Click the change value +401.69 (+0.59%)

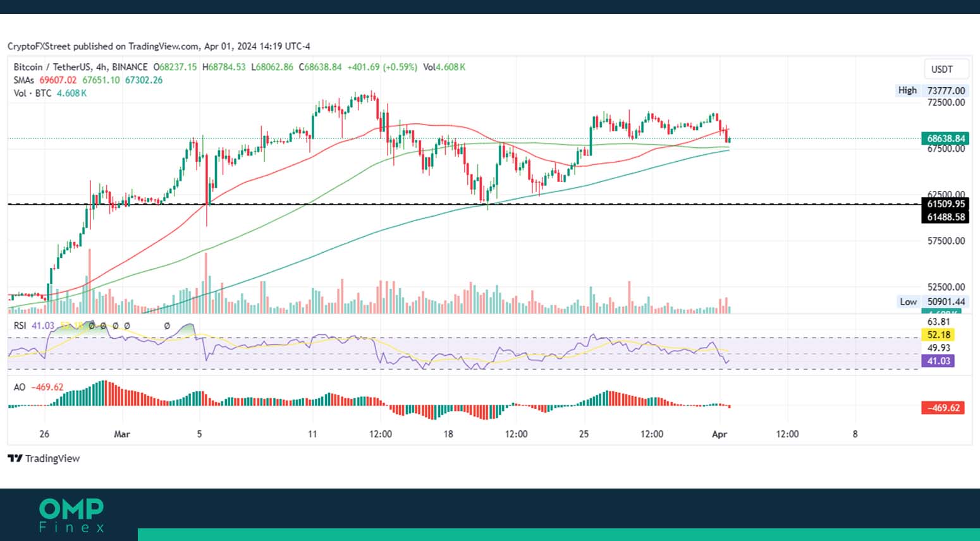pos(383,67)
